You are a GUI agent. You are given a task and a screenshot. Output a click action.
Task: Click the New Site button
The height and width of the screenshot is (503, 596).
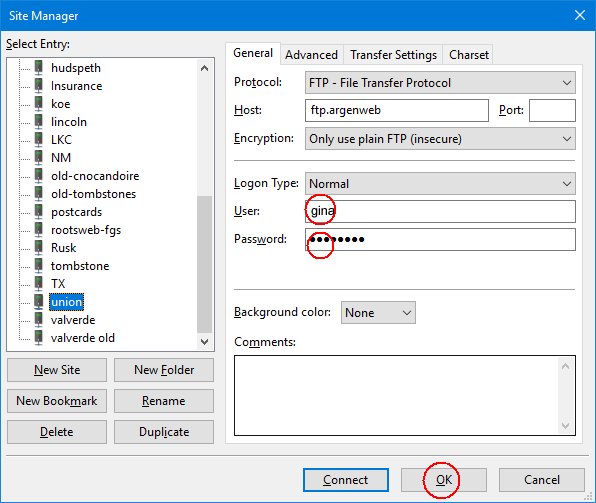tap(57, 370)
